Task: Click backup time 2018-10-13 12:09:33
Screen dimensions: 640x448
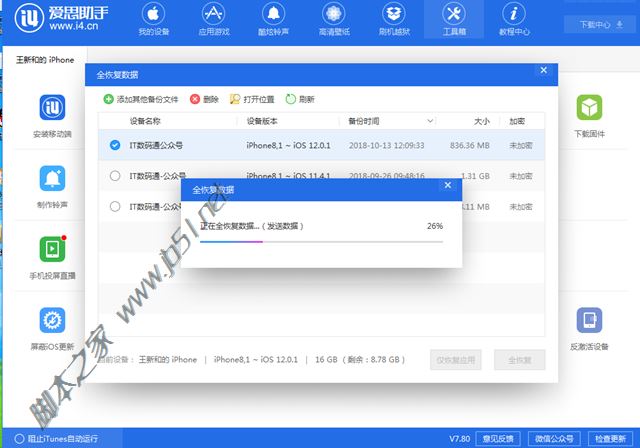Action: coord(386,145)
